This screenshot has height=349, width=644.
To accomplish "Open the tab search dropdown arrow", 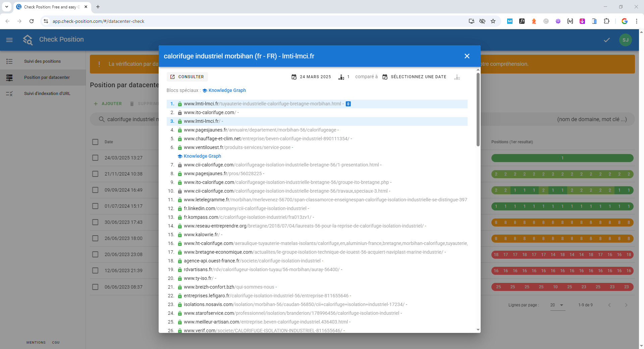I will [7, 7].
